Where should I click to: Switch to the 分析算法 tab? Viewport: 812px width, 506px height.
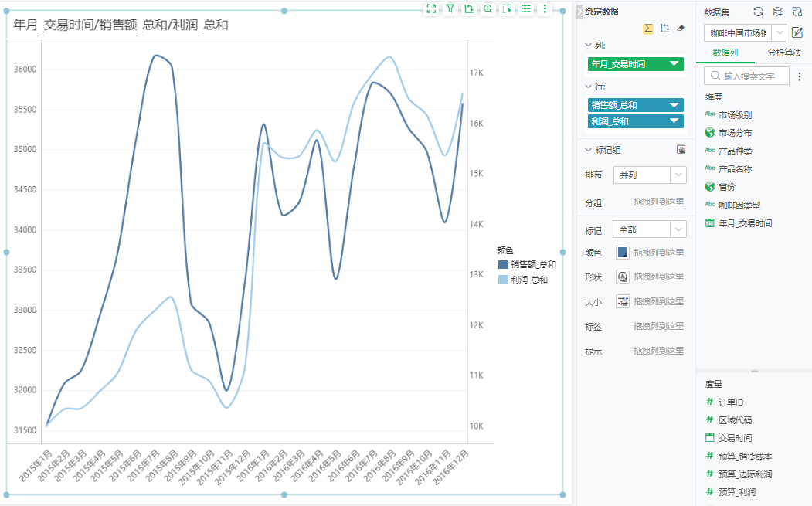tap(784, 53)
